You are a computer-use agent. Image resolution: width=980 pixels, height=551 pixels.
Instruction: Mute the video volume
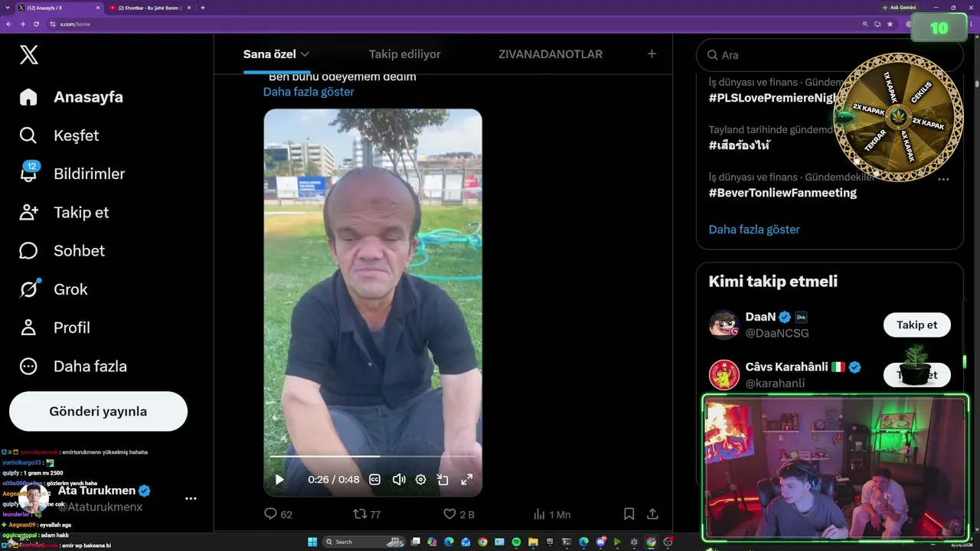[x=399, y=480]
